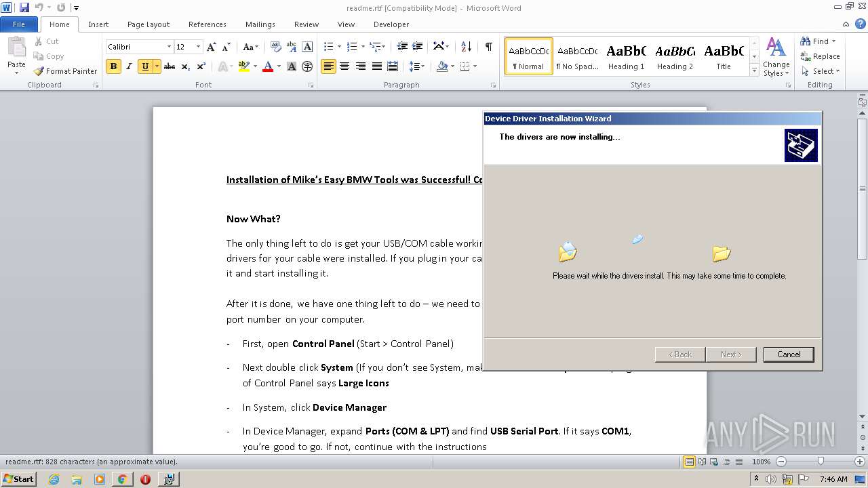
Task: Toggle Strikethrough formatting
Action: tap(170, 66)
